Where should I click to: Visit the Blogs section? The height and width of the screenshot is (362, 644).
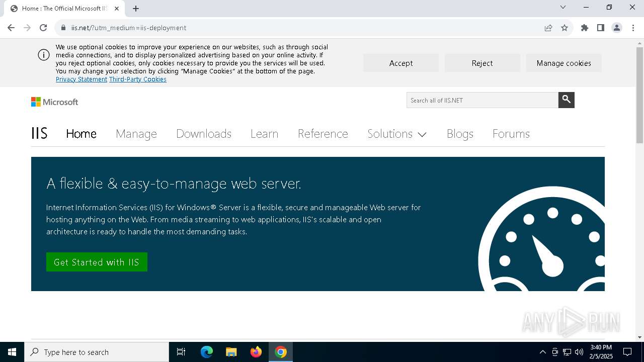pos(460,133)
